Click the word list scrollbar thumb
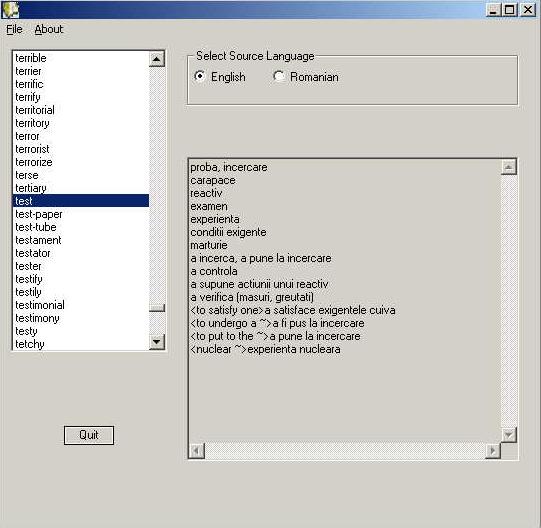Screen dimensions: 541x528 (x=157, y=307)
